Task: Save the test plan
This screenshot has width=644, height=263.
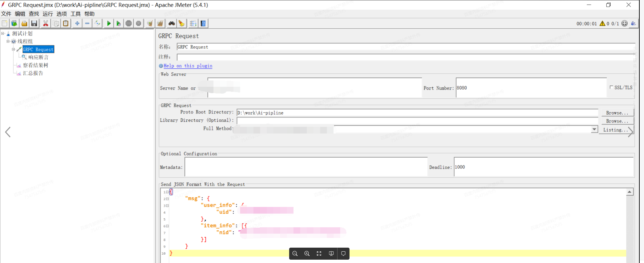Action: pos(34,23)
